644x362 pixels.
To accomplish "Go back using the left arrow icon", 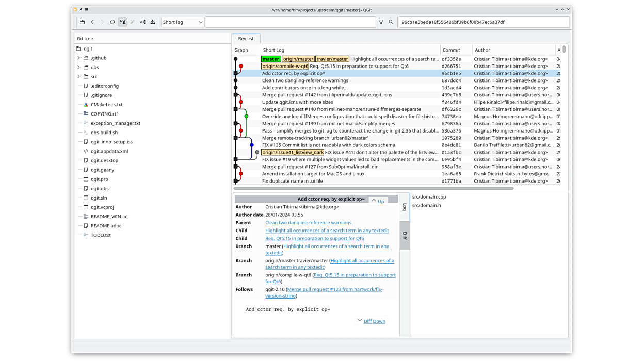I will click(x=92, y=22).
